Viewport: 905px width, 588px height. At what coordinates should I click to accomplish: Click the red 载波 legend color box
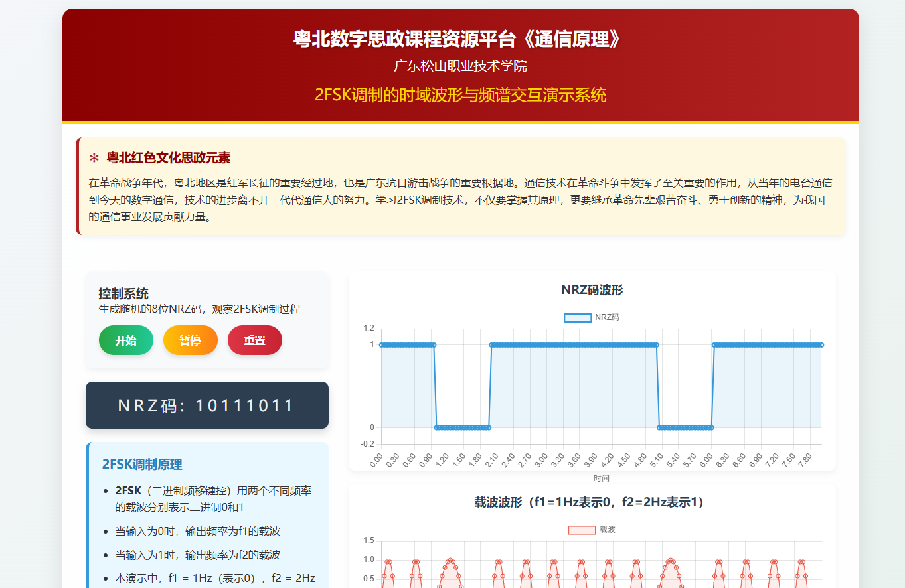coord(582,530)
